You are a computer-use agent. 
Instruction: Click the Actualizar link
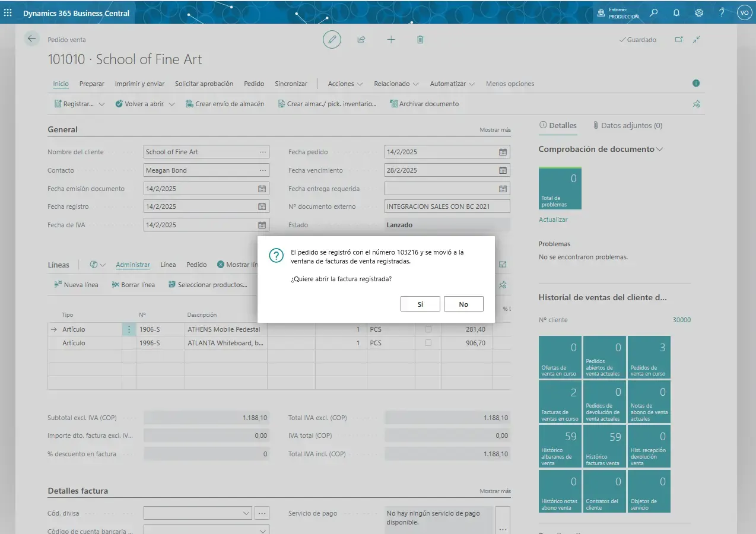[553, 220]
